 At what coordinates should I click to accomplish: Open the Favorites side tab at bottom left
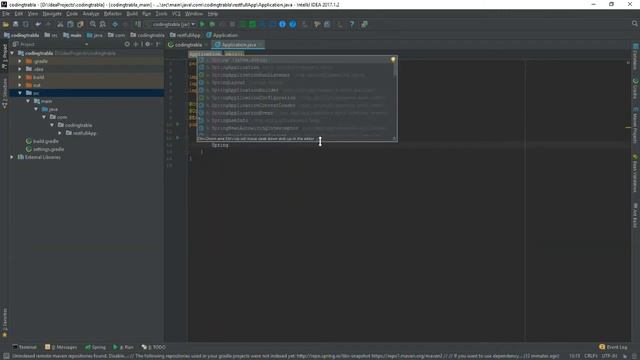pos(4,322)
